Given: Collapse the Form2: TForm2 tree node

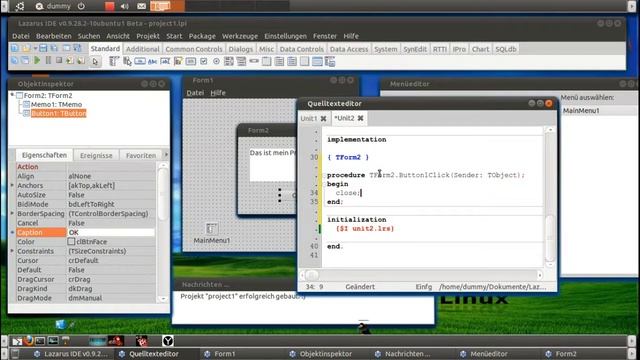Looking at the screenshot, I should [x=12, y=95].
